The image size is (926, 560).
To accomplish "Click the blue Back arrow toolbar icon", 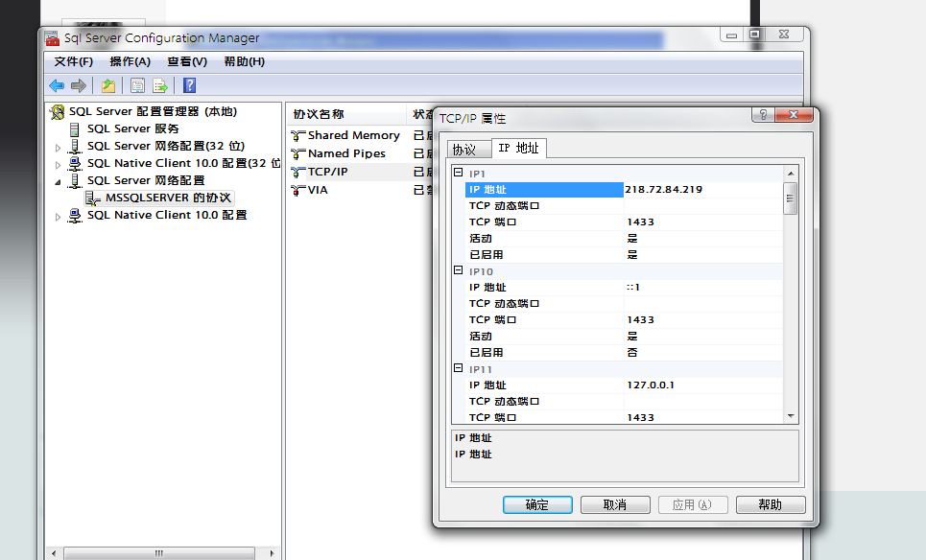I will coord(57,86).
